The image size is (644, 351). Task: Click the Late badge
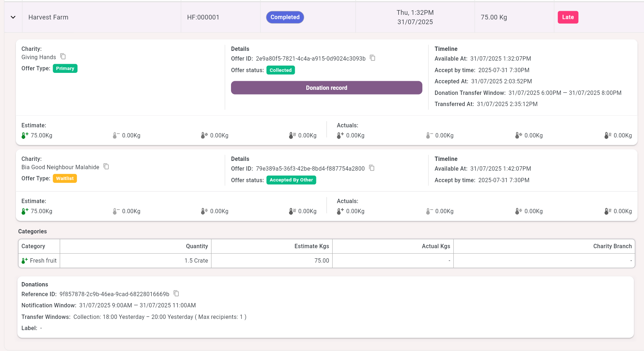568,17
